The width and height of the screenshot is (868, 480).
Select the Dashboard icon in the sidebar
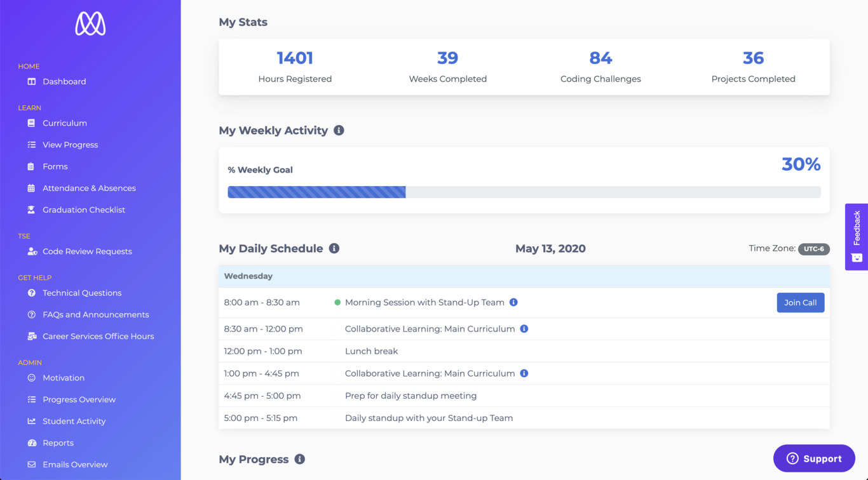point(30,81)
